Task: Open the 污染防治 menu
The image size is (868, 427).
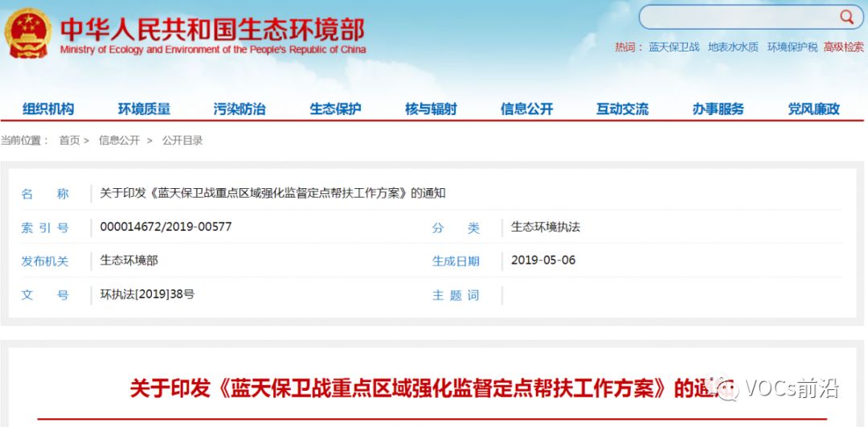Action: coord(240,109)
